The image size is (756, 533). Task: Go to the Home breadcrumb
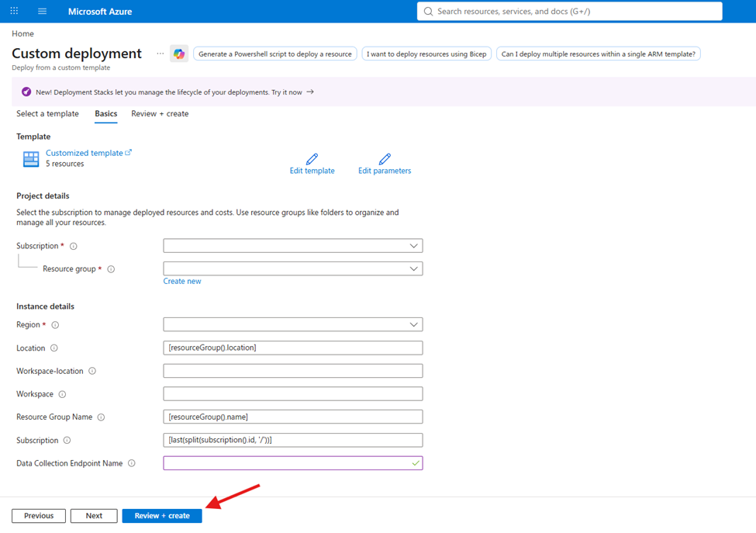pos(22,34)
